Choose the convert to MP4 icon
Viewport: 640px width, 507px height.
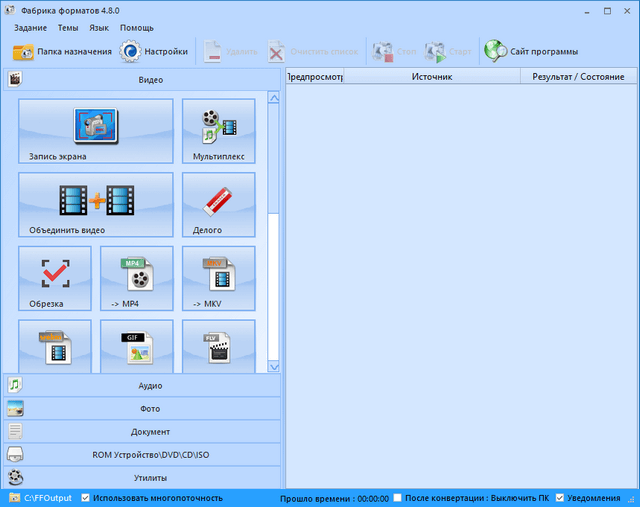136,279
